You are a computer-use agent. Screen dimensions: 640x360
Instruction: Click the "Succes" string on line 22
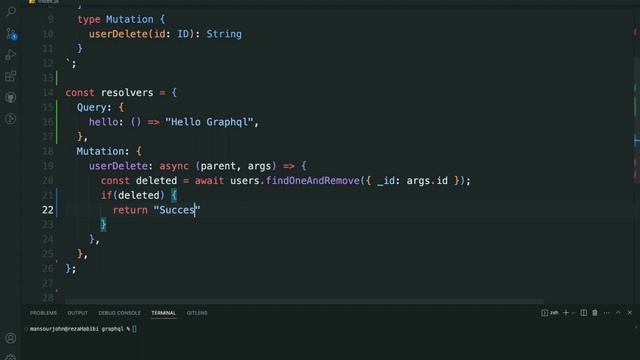(x=177, y=210)
